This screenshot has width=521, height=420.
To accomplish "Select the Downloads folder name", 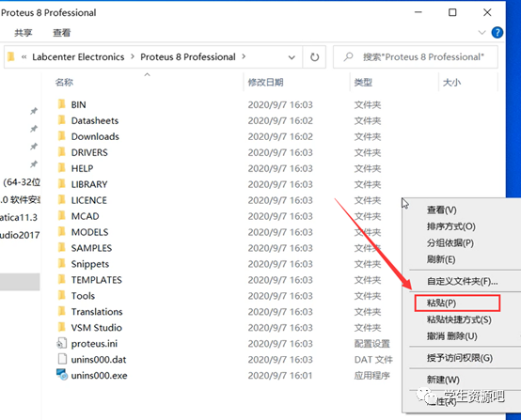I will click(95, 136).
